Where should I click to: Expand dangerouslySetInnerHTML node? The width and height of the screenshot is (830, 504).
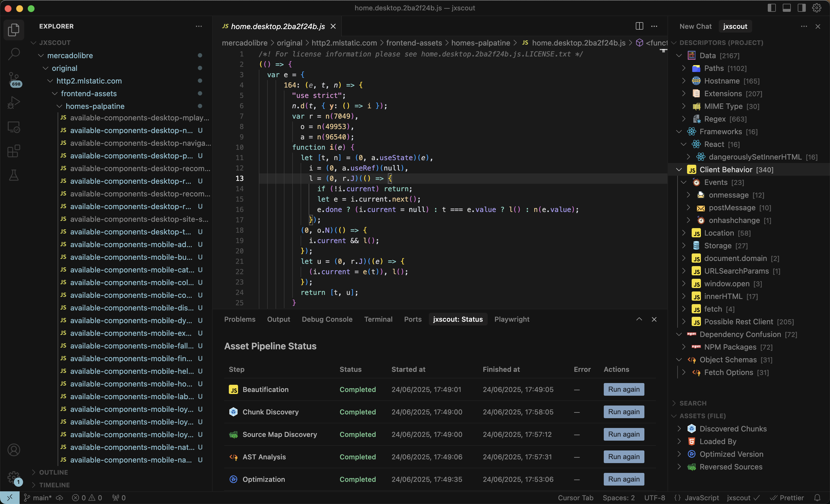(x=688, y=157)
